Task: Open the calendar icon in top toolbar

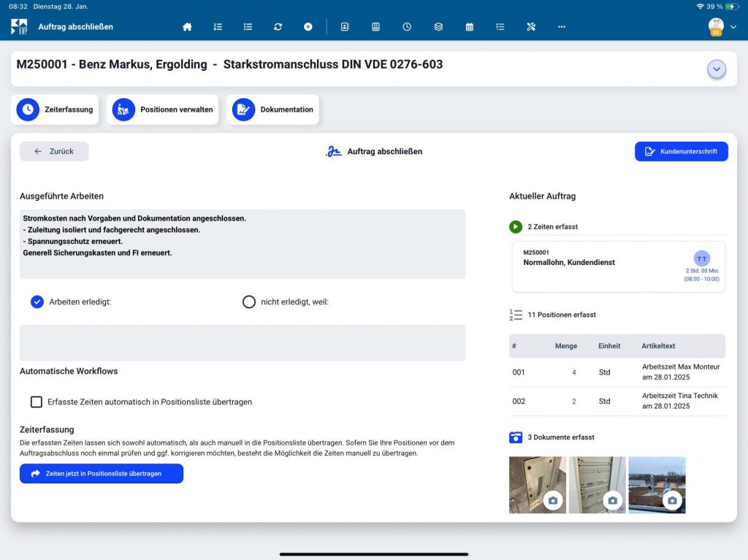Action: click(x=470, y=27)
